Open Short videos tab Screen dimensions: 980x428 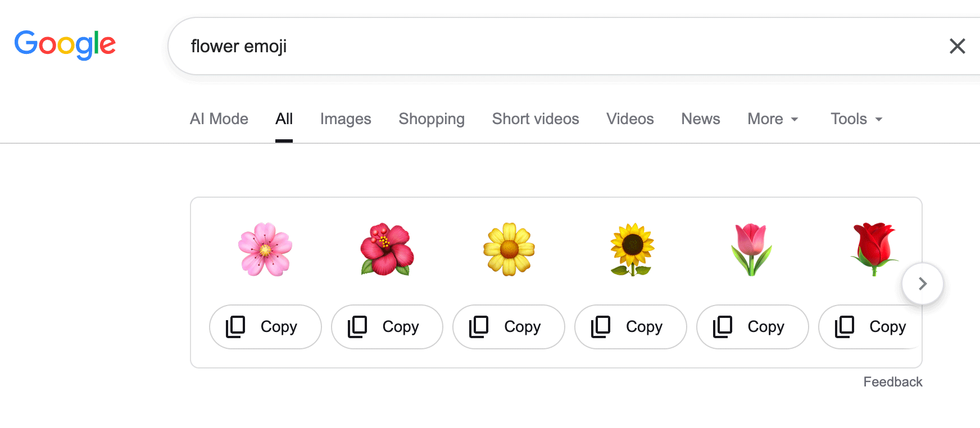click(536, 119)
